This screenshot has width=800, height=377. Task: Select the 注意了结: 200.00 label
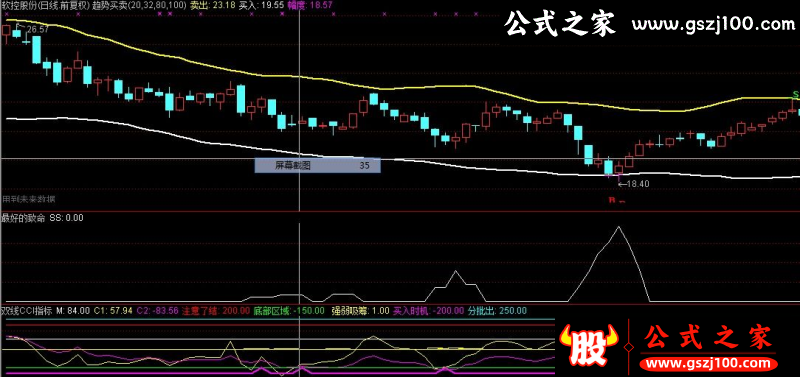click(216, 310)
